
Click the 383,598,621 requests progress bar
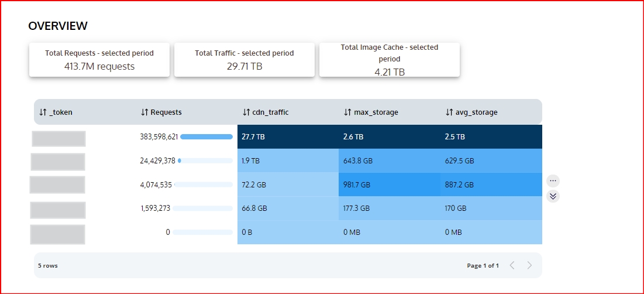pos(206,137)
